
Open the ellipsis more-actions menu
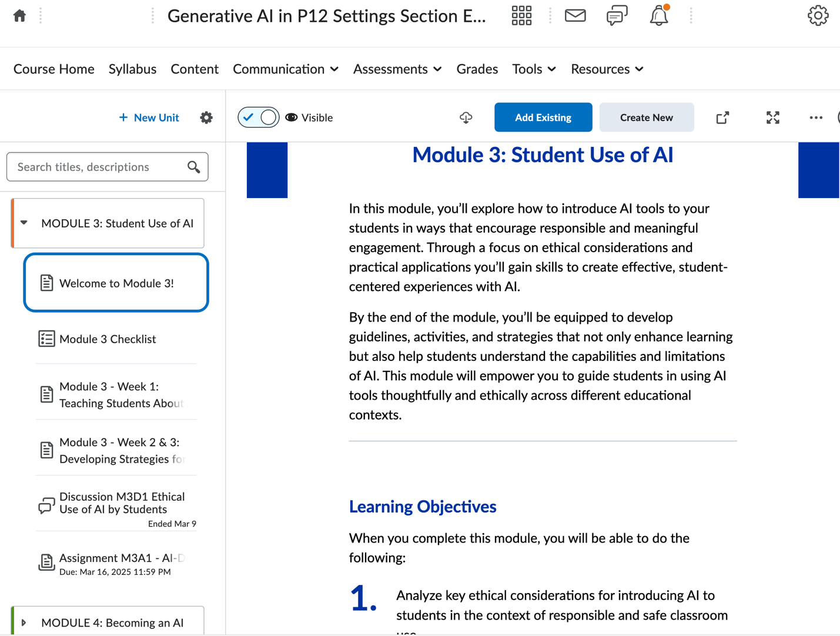pyautogui.click(x=816, y=118)
